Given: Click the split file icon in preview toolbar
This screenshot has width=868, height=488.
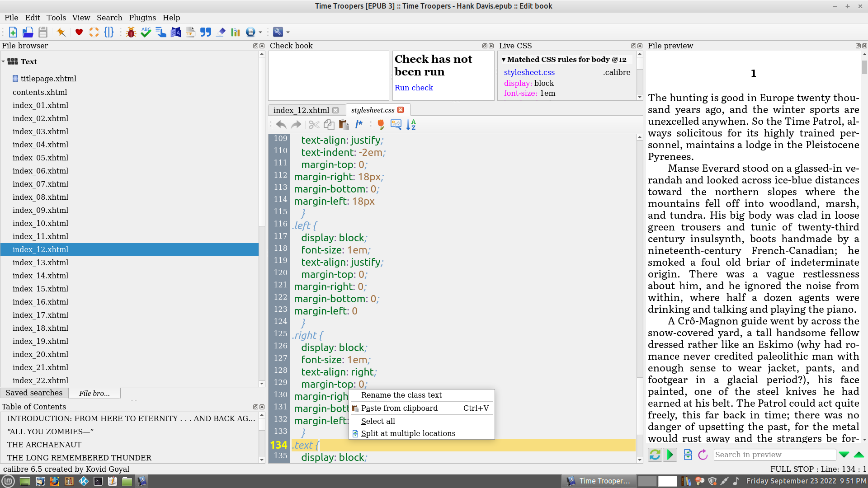Looking at the screenshot, I should click(688, 455).
